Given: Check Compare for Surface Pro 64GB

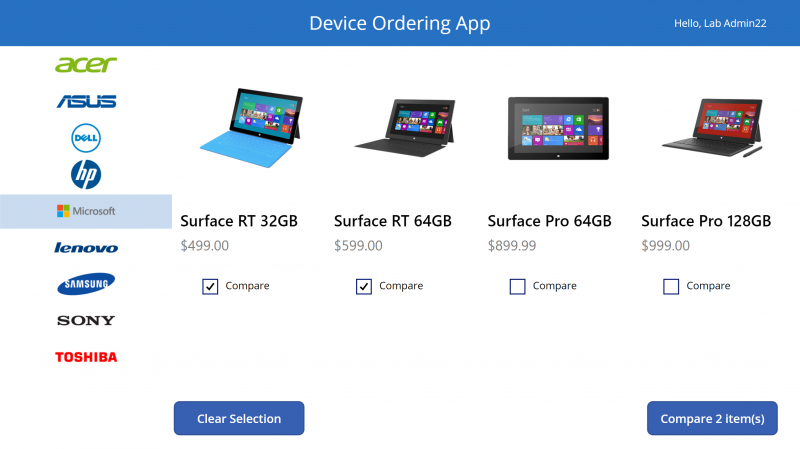Looking at the screenshot, I should (517, 286).
